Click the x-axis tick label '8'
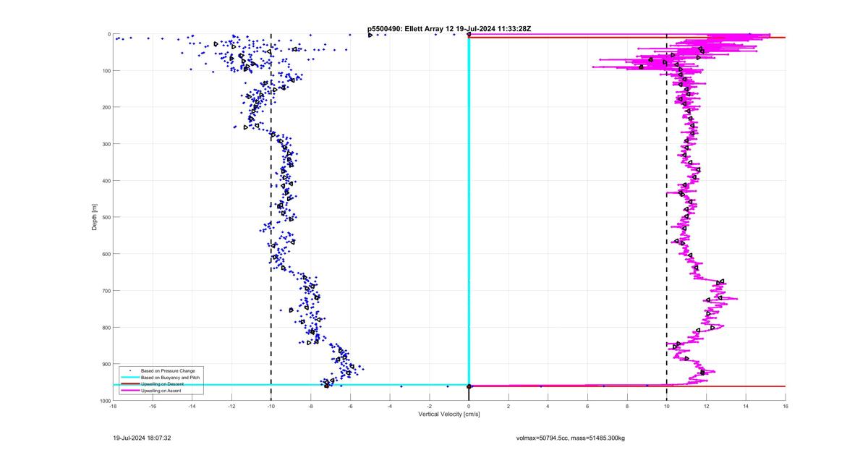 coord(627,406)
